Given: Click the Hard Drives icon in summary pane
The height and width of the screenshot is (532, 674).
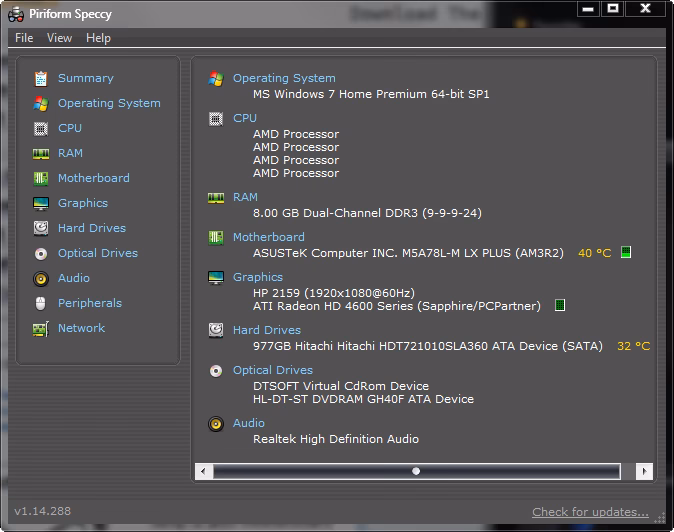Looking at the screenshot, I should click(216, 330).
